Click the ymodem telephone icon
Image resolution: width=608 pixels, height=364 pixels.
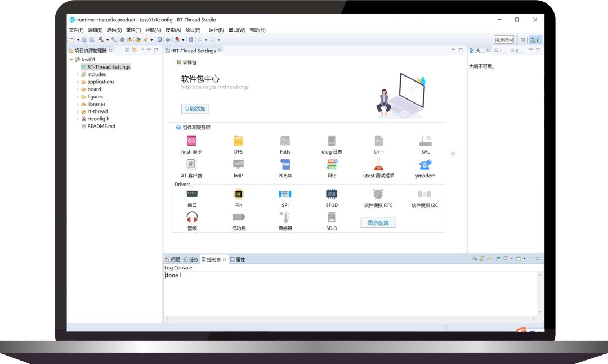426,165
